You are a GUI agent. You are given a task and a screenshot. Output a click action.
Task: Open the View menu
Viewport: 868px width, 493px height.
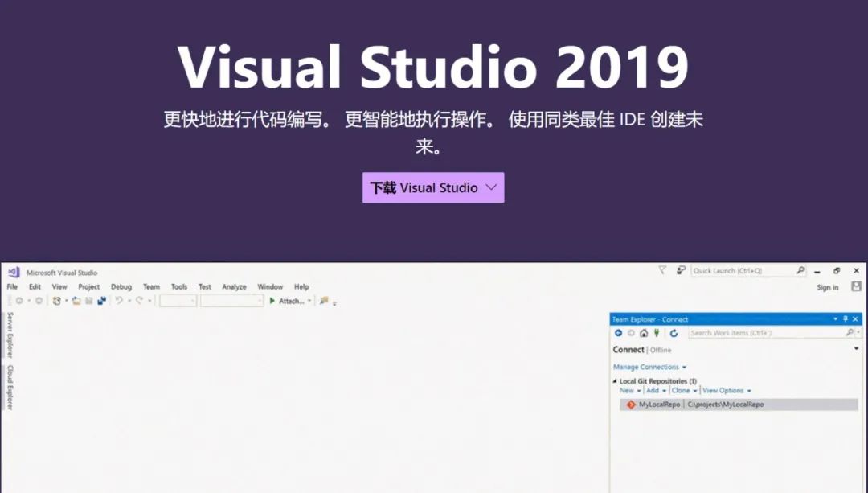[x=59, y=286]
